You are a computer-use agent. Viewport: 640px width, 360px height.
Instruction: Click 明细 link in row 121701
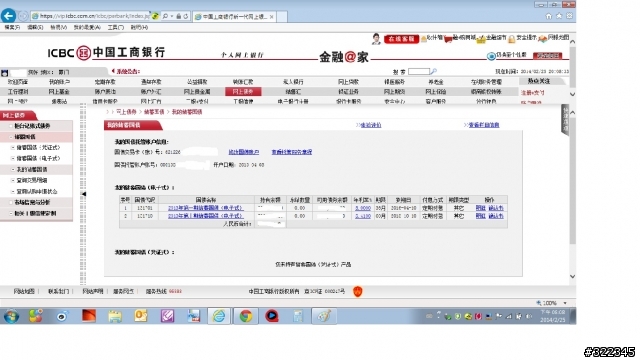(x=480, y=208)
